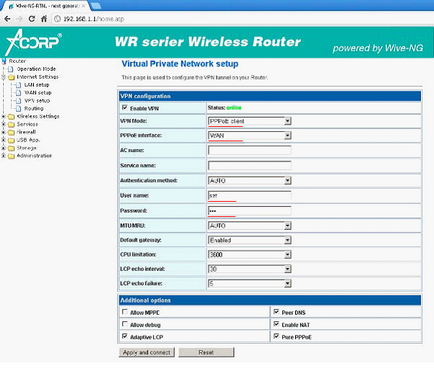Click the Reset button

[x=206, y=352]
